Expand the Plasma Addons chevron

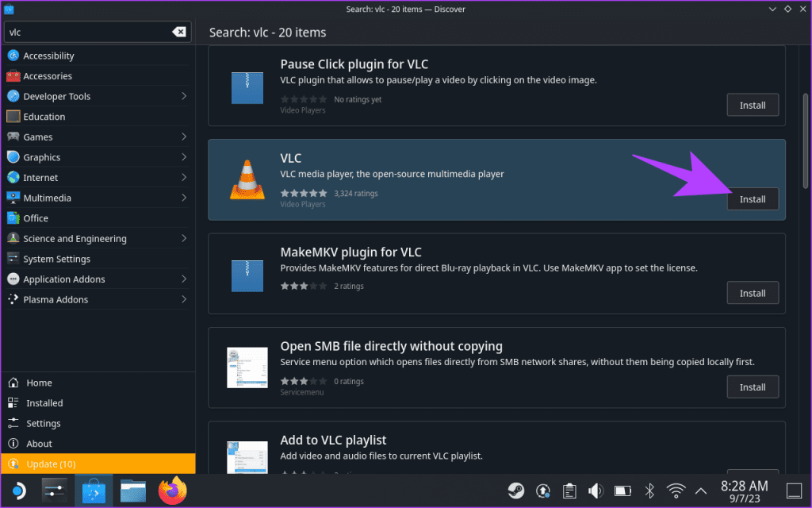pos(185,299)
